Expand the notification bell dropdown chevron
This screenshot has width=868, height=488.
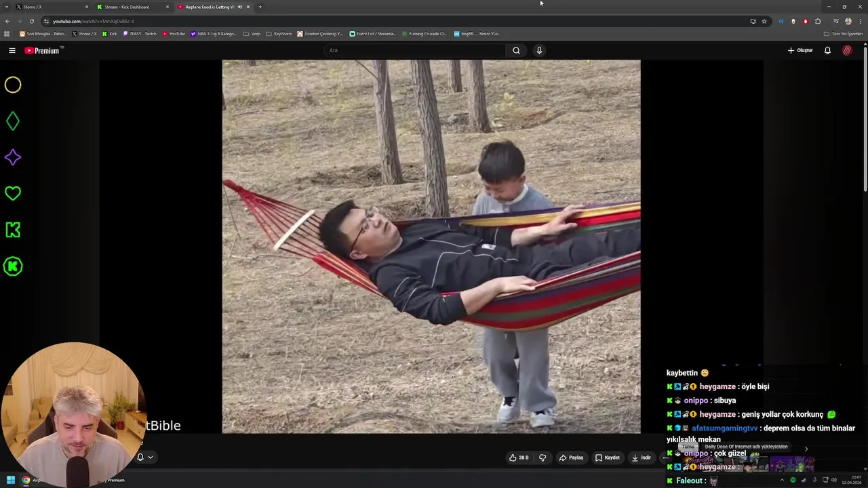pos(151,457)
